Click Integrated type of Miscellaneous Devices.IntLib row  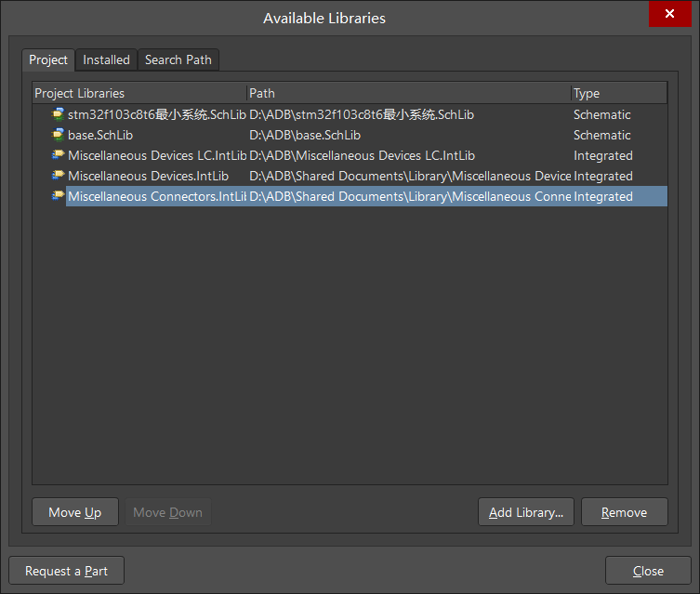click(x=603, y=177)
